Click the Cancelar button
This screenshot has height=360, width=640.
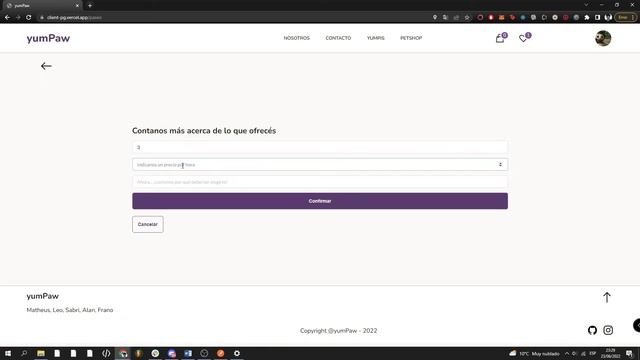tap(148, 224)
